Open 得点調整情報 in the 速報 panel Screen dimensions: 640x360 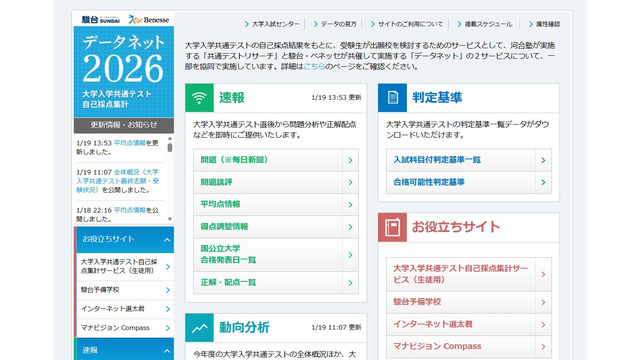[x=276, y=227]
